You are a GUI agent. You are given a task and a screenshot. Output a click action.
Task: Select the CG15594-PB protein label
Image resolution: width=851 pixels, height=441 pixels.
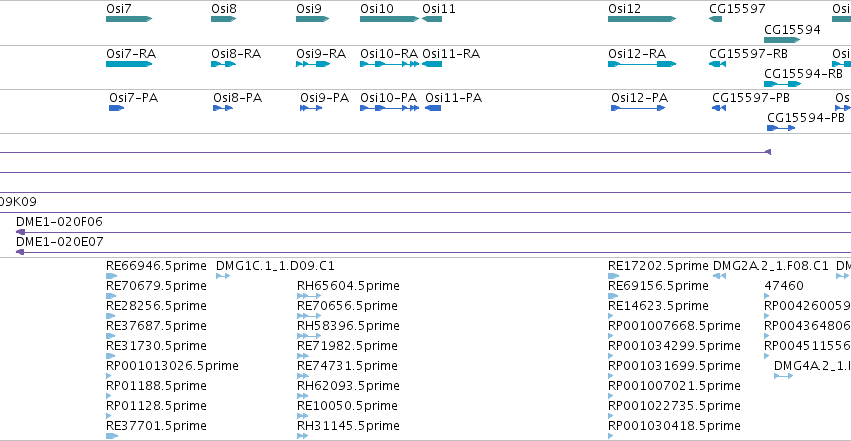click(x=806, y=118)
